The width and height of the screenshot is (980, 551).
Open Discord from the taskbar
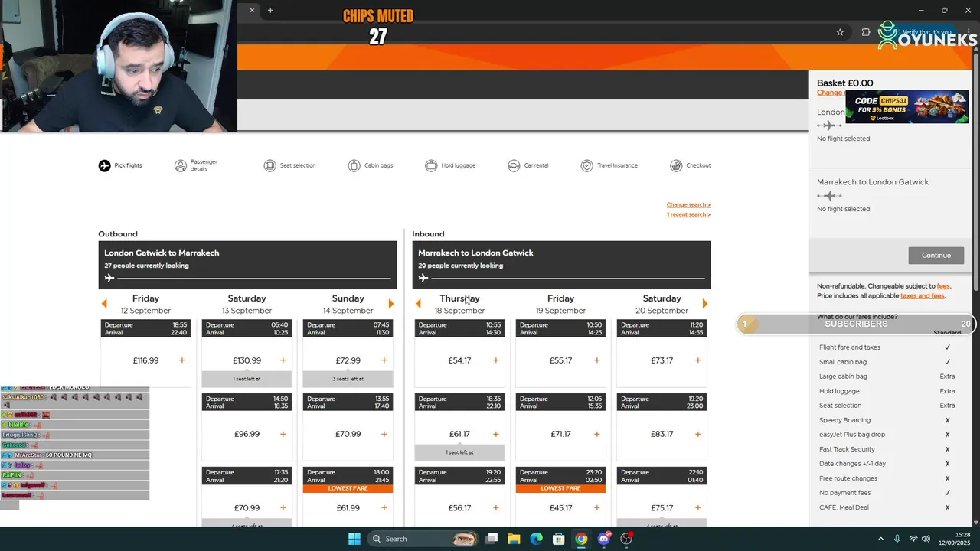[x=604, y=539]
